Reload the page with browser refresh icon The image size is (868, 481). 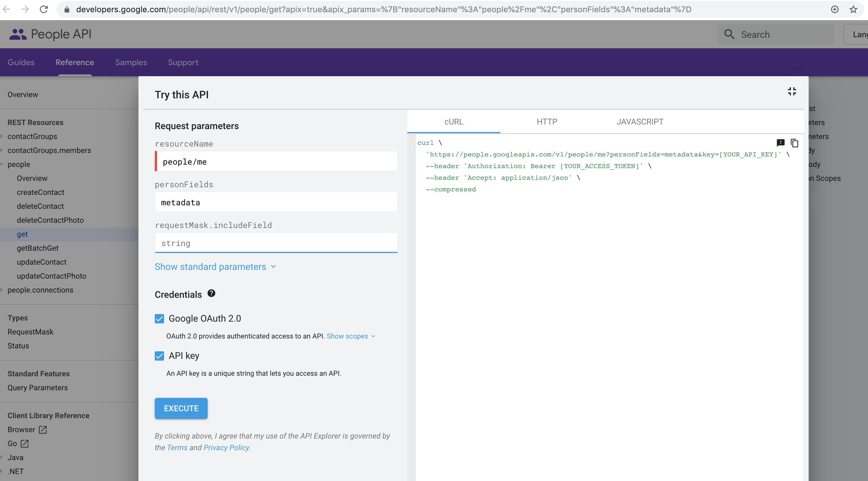tap(44, 9)
